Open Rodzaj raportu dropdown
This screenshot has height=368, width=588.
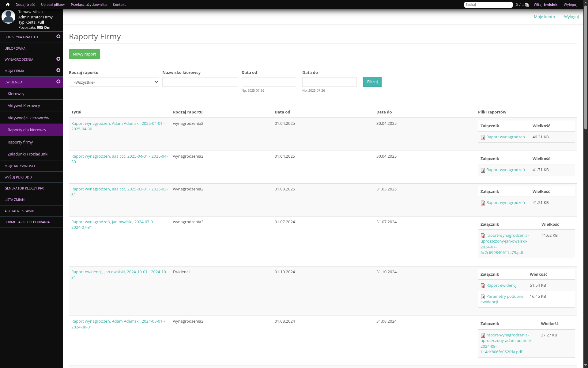click(114, 82)
